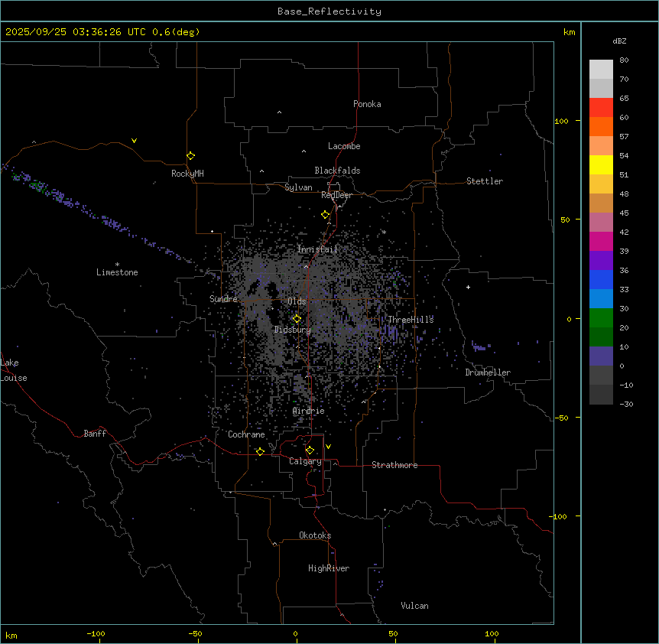Click the Ponoka city label
The height and width of the screenshot is (644, 659).
pos(367,104)
